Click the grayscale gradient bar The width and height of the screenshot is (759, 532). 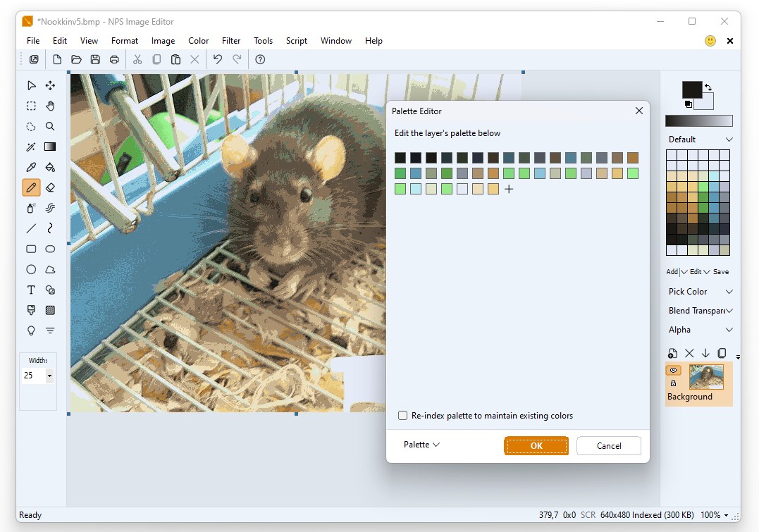tap(699, 121)
